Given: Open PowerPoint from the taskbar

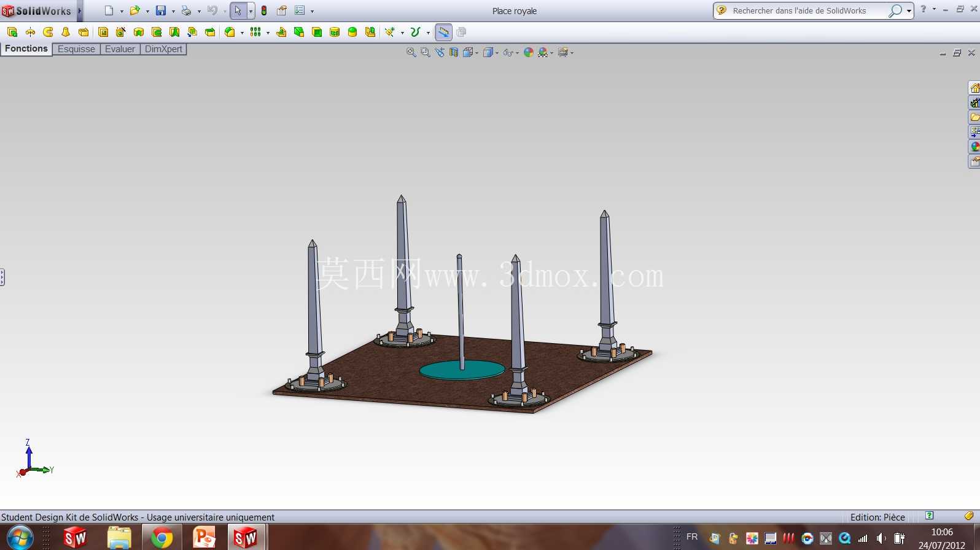Looking at the screenshot, I should click(x=204, y=538).
